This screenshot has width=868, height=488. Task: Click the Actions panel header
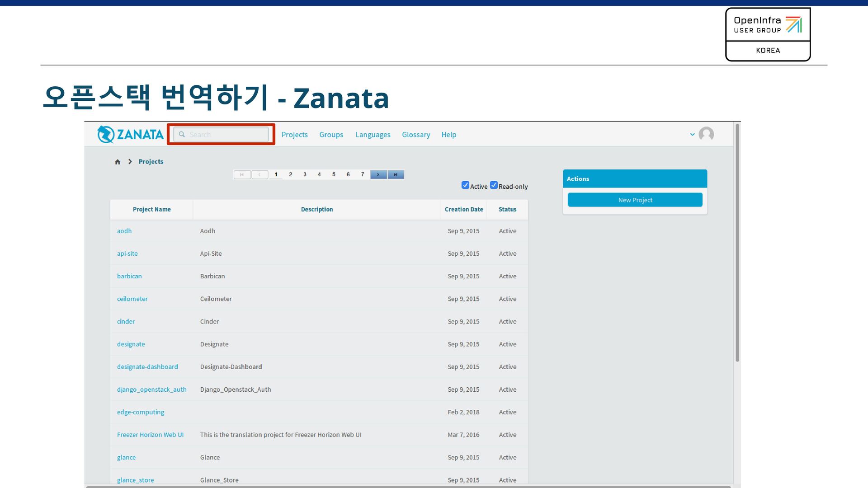point(635,179)
